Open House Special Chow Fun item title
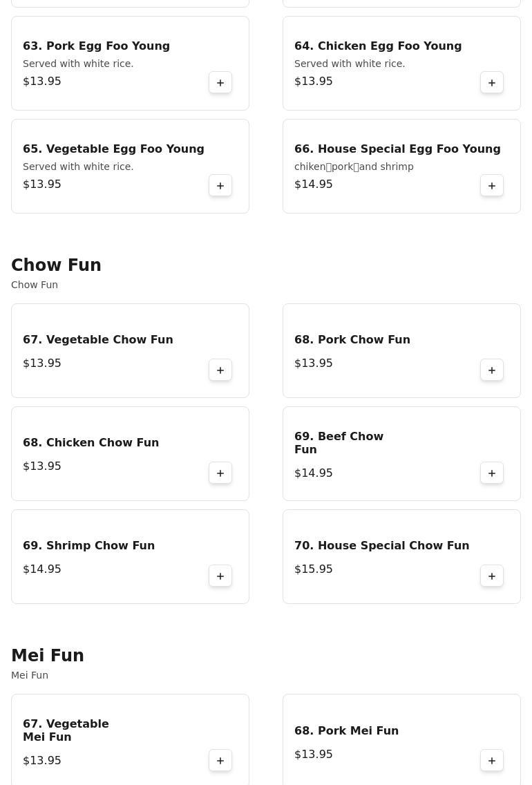Image resolution: width=532 pixels, height=785 pixels. [381, 545]
